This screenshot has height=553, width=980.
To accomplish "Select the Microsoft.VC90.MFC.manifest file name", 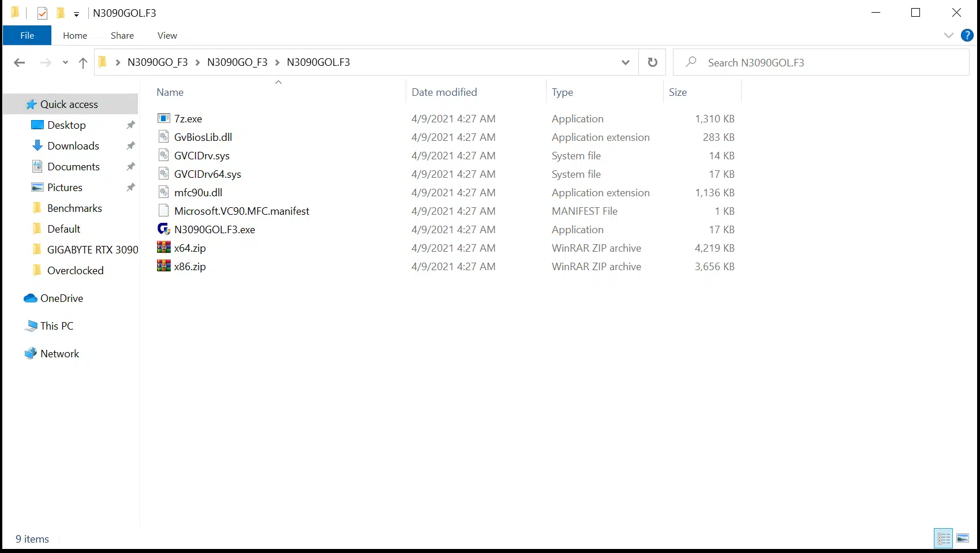I will click(242, 211).
